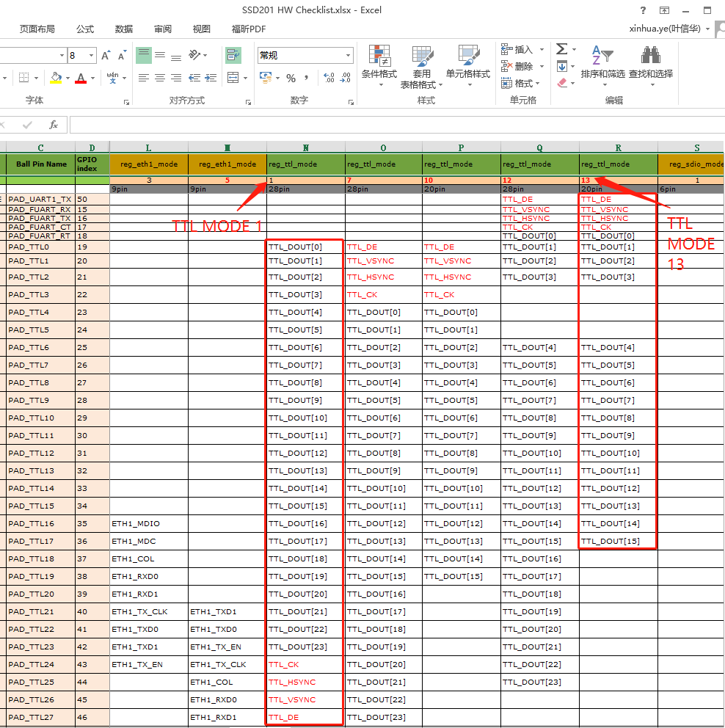Toggle Top Align for cell text
Viewport: 725px width, 728px height.
click(144, 55)
